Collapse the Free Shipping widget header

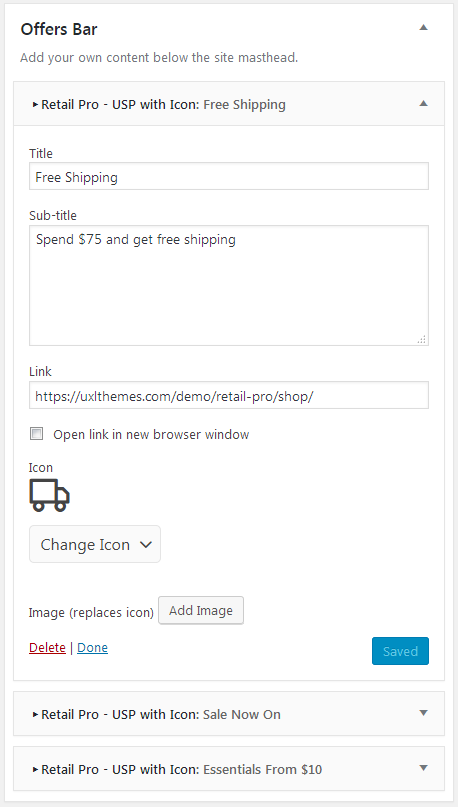[x=229, y=103]
